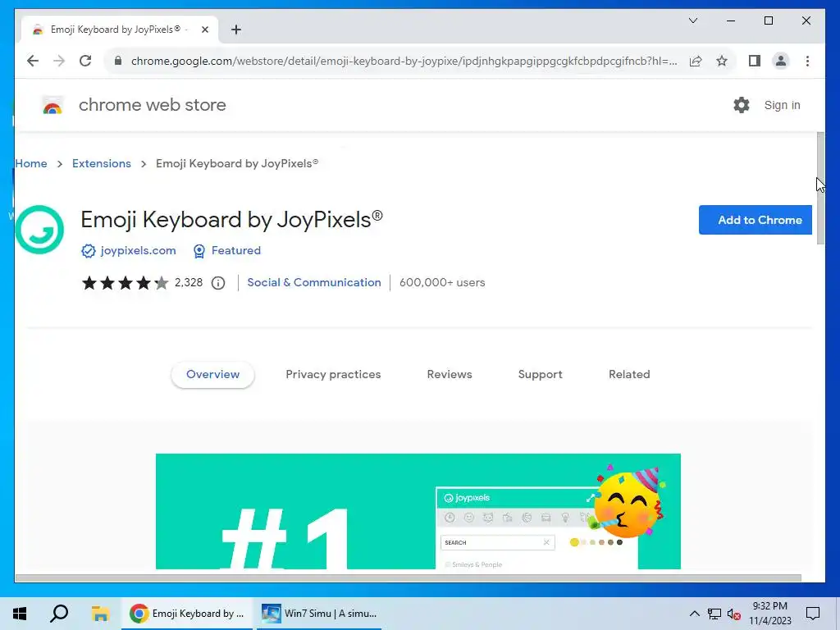Visit joypixels.com publisher link

click(138, 250)
